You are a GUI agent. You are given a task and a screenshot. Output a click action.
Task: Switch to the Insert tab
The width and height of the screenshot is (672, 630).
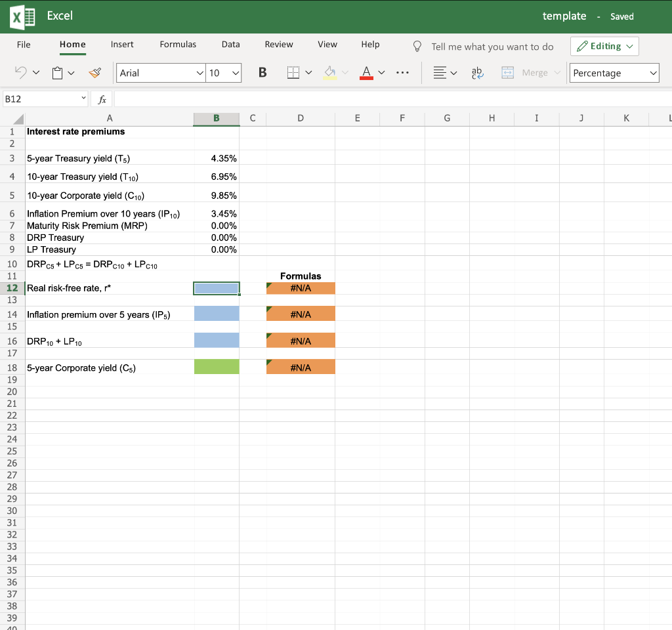(x=121, y=45)
